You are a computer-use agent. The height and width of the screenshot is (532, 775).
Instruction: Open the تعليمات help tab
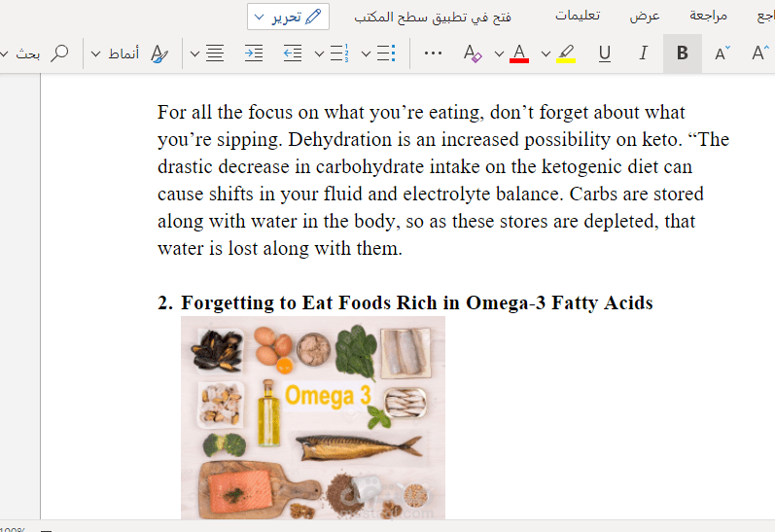[x=578, y=16]
